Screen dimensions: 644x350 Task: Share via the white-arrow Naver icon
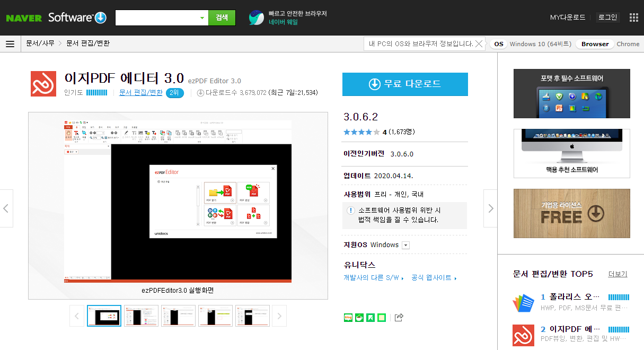tap(370, 318)
